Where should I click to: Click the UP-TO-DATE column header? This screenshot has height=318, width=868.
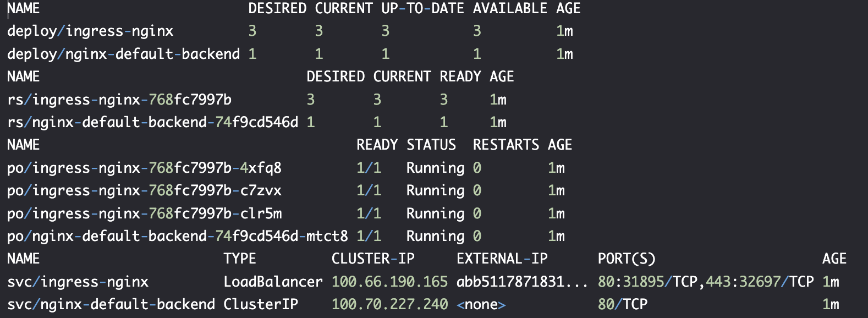(x=422, y=8)
